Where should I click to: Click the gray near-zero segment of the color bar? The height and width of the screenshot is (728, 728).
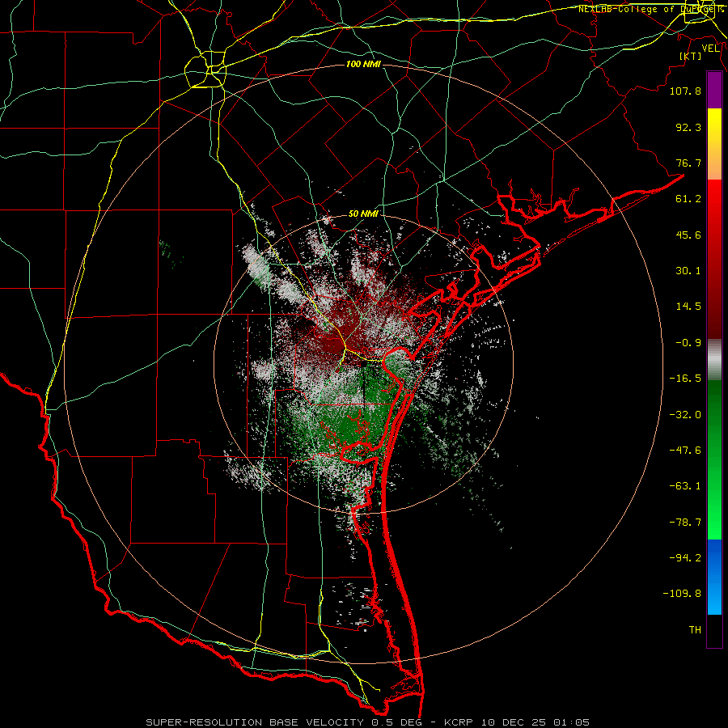pyautogui.click(x=714, y=359)
